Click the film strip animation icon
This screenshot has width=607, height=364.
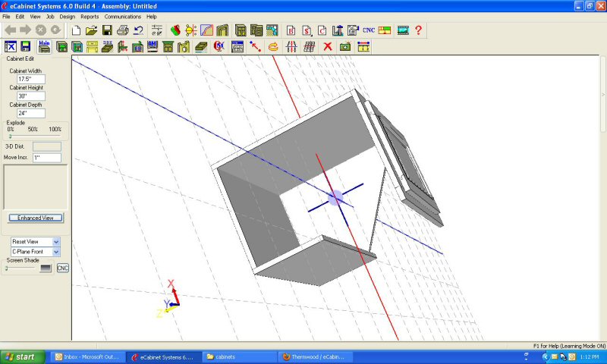403,30
